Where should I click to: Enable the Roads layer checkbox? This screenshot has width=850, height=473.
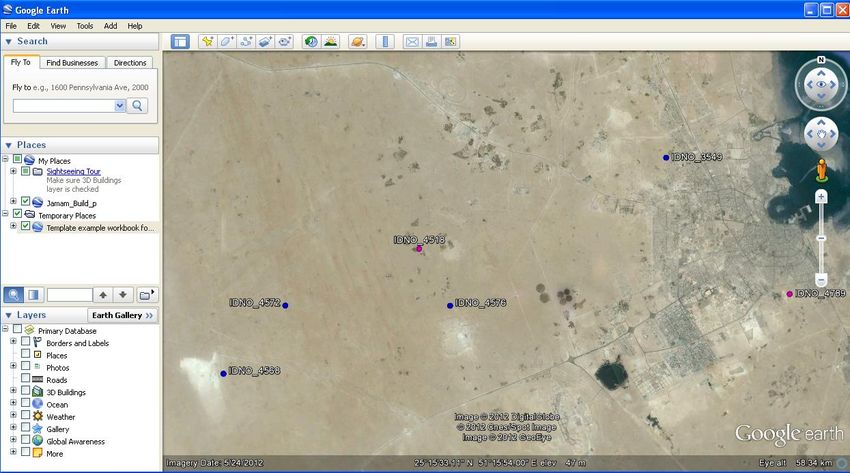pos(25,378)
